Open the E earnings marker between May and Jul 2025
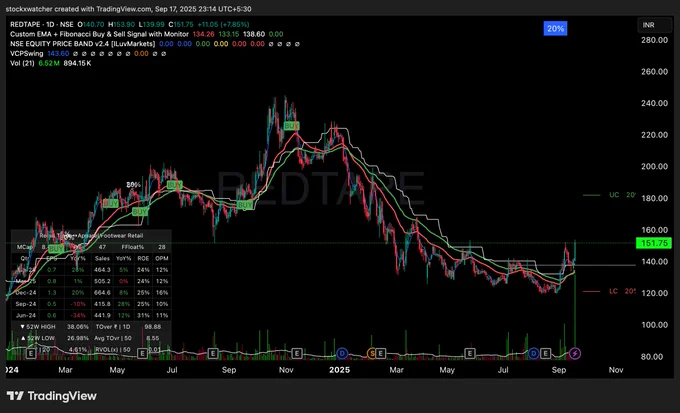The image size is (680, 413). pyautogui.click(x=470, y=354)
